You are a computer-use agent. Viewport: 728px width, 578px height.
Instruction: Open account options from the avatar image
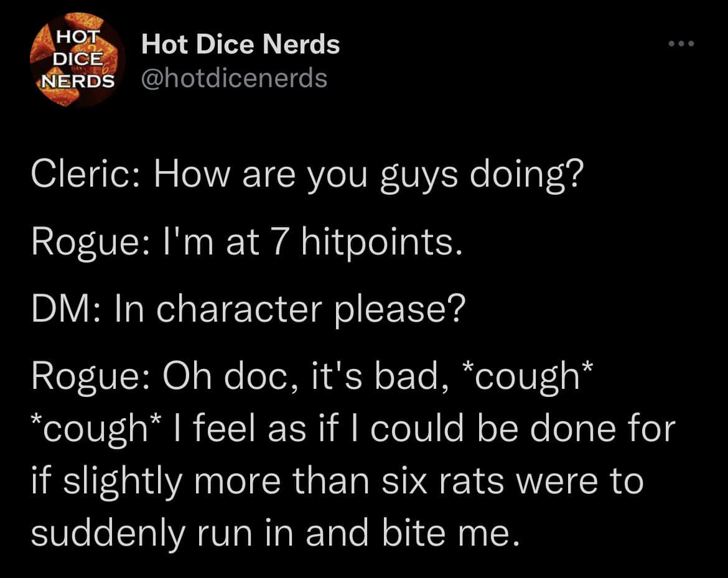click(75, 59)
